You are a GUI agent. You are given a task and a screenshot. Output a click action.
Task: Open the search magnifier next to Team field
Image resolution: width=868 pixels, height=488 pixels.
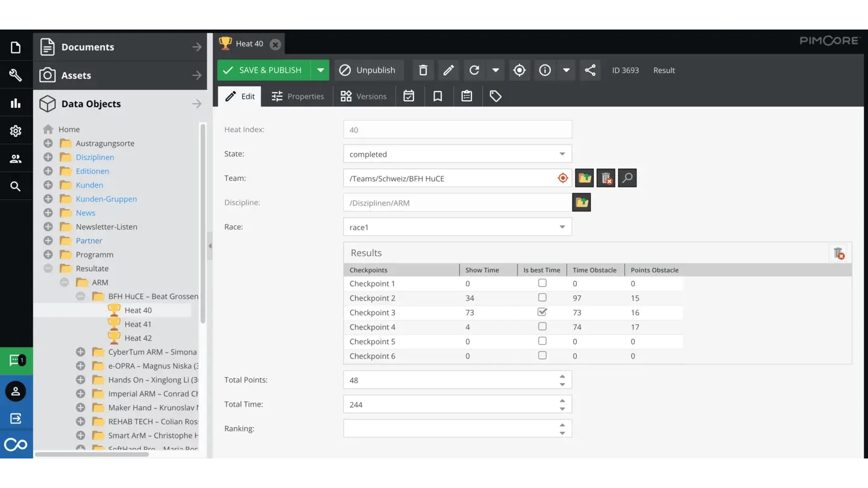(627, 178)
